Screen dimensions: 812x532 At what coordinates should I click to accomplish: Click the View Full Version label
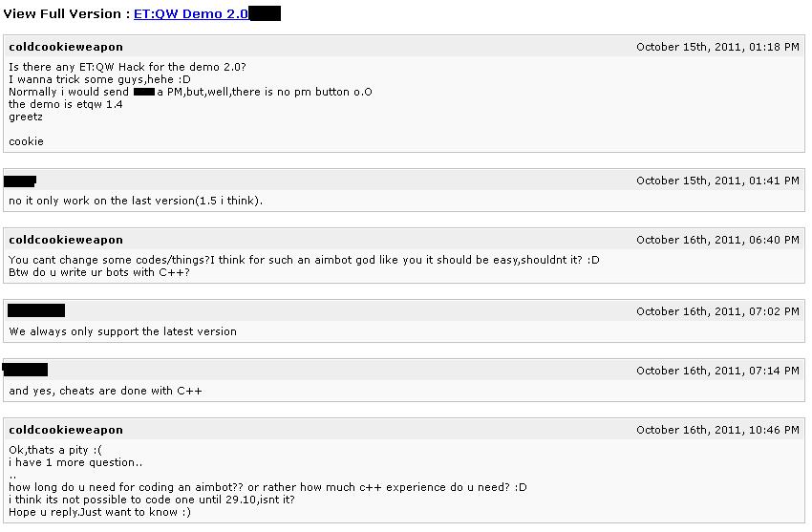click(x=63, y=14)
